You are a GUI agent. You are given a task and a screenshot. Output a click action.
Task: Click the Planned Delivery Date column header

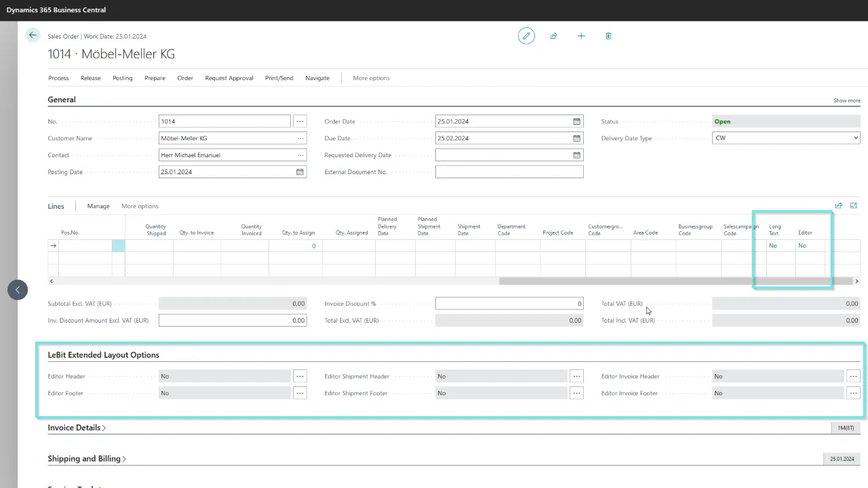[387, 226]
